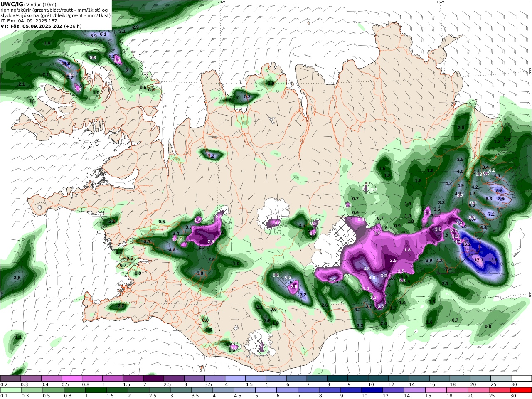The height and width of the screenshot is (399, 532).
Task: Click the 4.3 precipitation value
Action: click(x=439, y=261)
